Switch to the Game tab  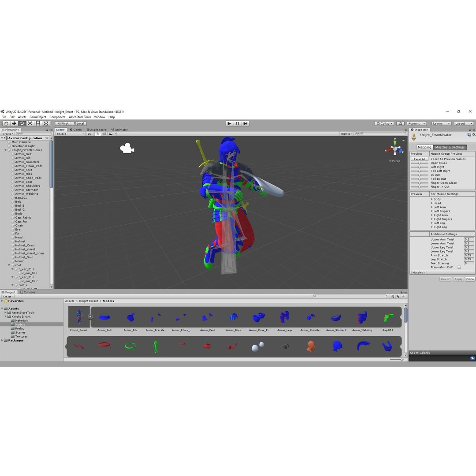[x=76, y=130]
